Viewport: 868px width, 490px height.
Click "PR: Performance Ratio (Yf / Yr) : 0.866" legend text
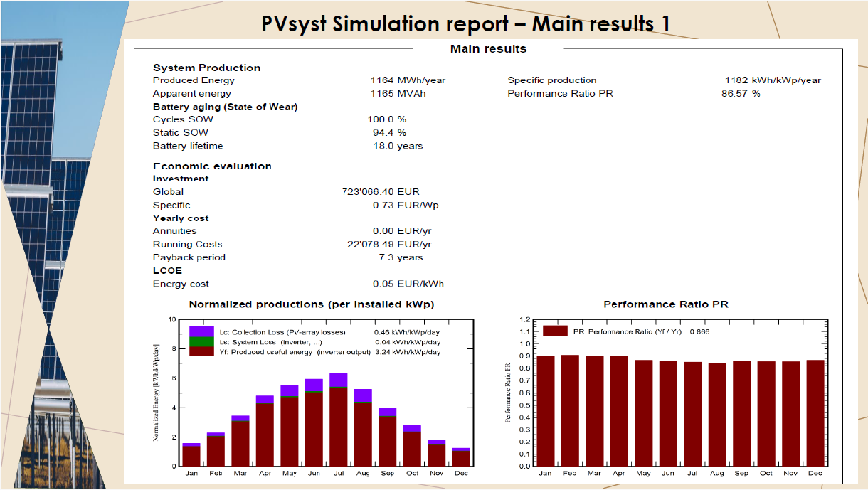point(641,332)
